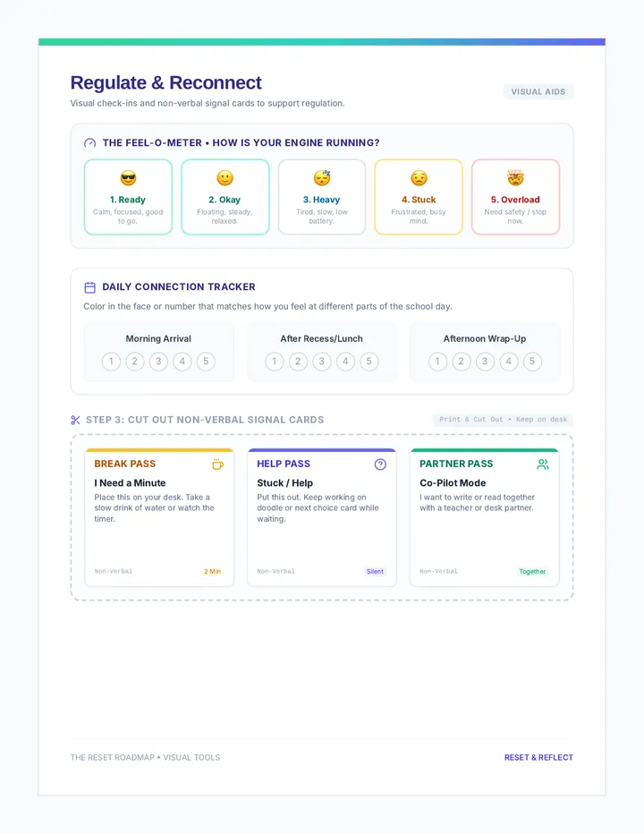This screenshot has width=644, height=834.
Task: Select circle 2 under Afternoon Wrap-Up
Action: coord(462,362)
